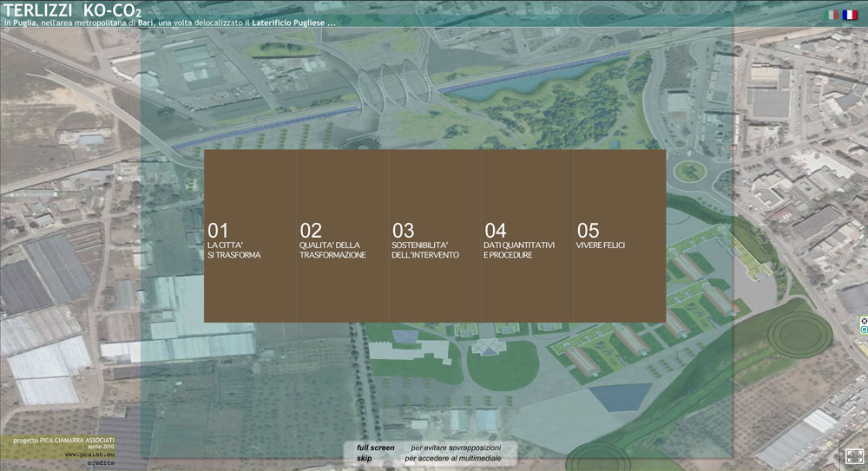The image size is (868, 471).
Task: Open the credits link
Action: [101, 462]
